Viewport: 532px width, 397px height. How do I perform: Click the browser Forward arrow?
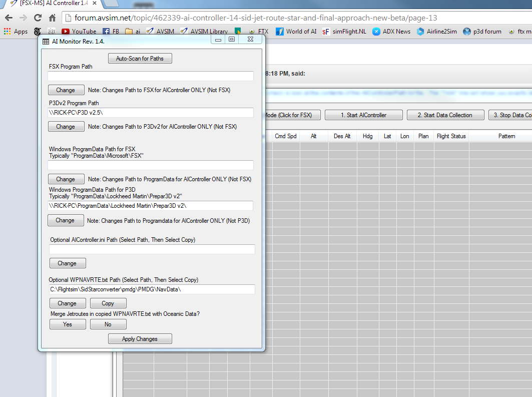pos(23,18)
